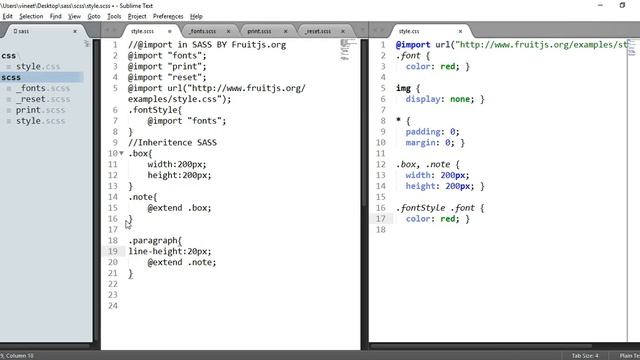Open the Selection menu
This screenshot has width=640, height=360.
tap(31, 16)
